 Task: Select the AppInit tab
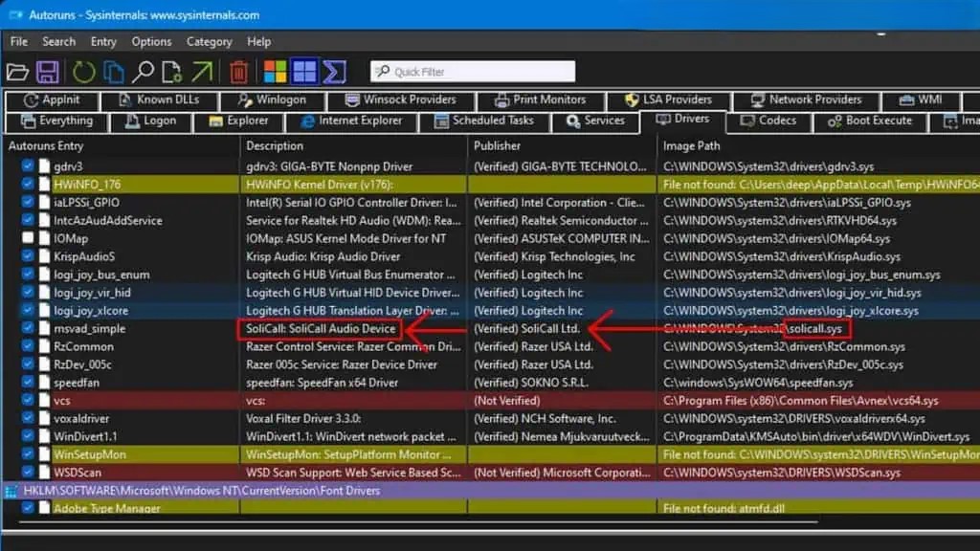point(52,99)
